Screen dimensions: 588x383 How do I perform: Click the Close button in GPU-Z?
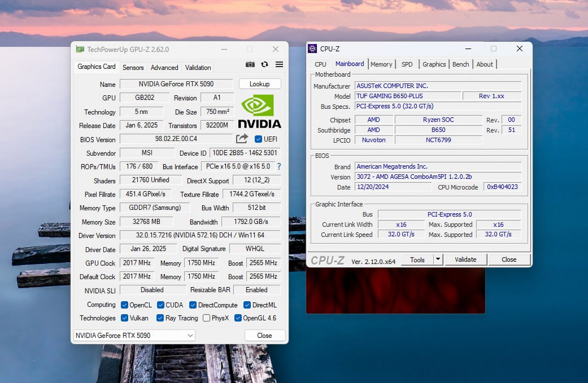[x=265, y=336]
